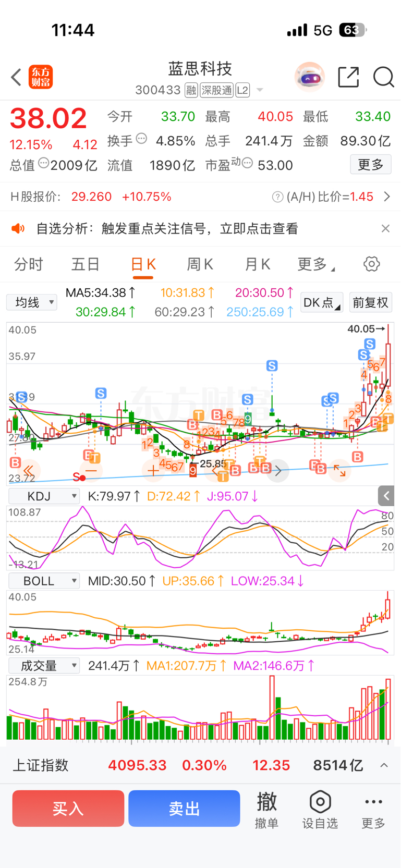The image size is (401, 868).
Task: Zoom in K chart with plus icon
Action: pyautogui.click(x=153, y=471)
